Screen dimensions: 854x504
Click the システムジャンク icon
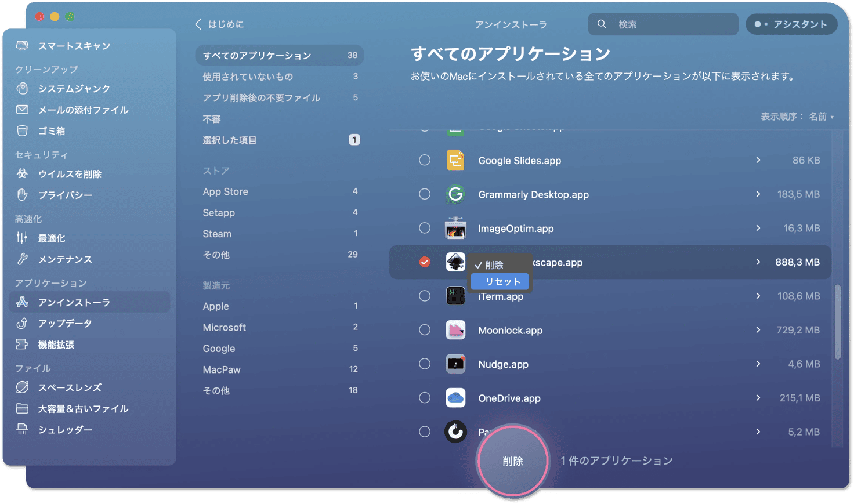tap(22, 89)
